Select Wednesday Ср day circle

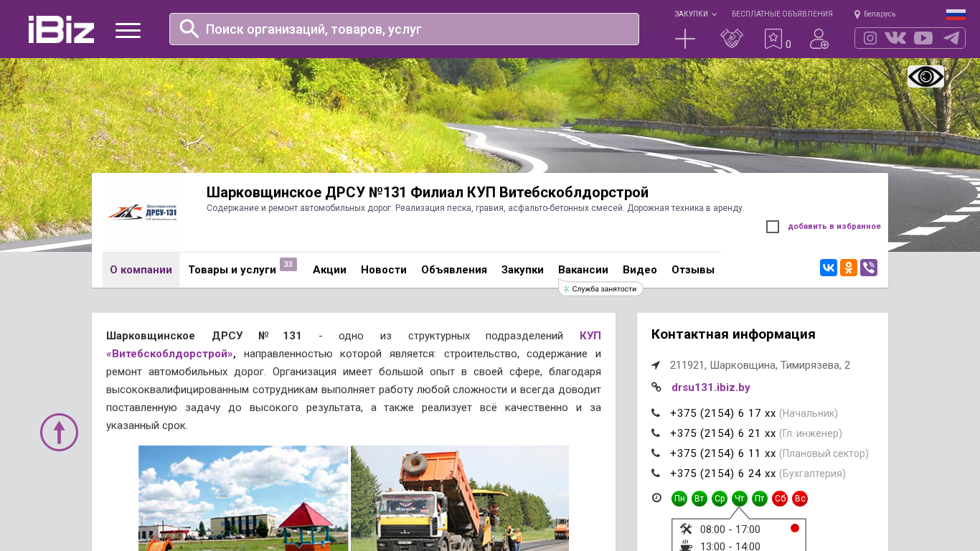[720, 499]
